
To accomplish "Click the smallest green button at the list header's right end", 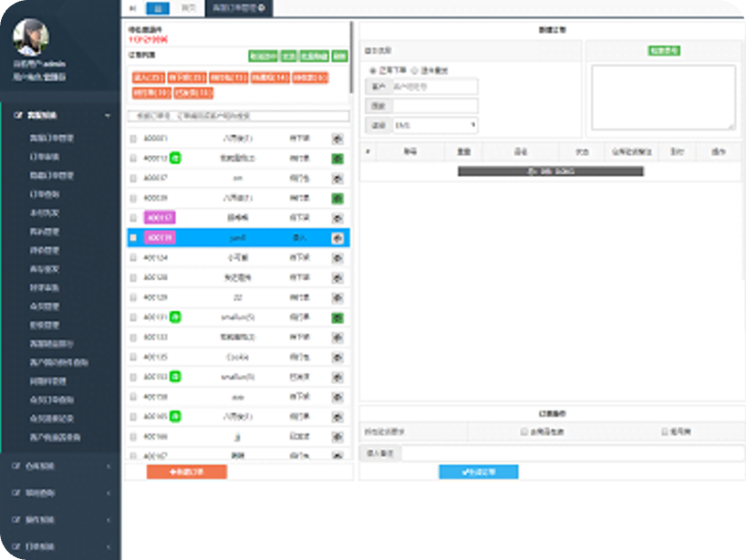I will 339,56.
